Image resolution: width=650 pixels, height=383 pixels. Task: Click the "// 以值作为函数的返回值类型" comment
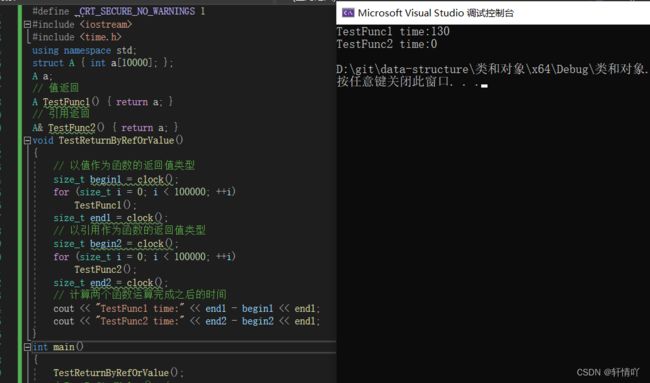click(x=124, y=165)
